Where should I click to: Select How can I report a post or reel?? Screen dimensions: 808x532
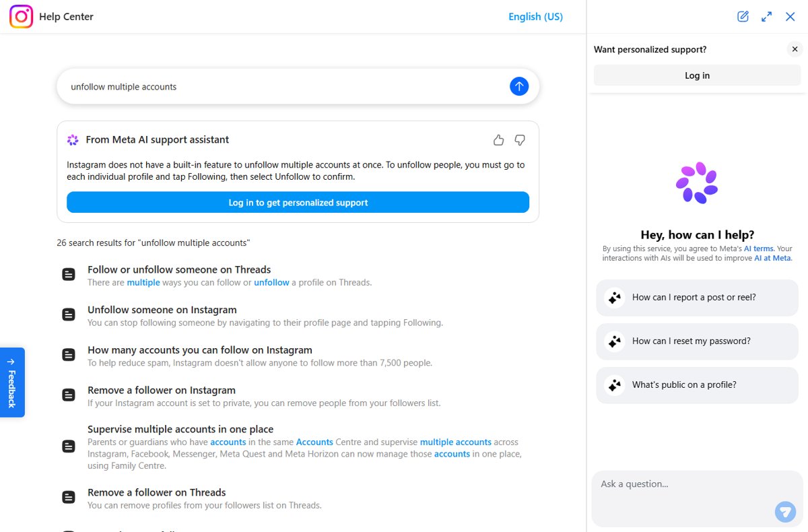pos(697,298)
